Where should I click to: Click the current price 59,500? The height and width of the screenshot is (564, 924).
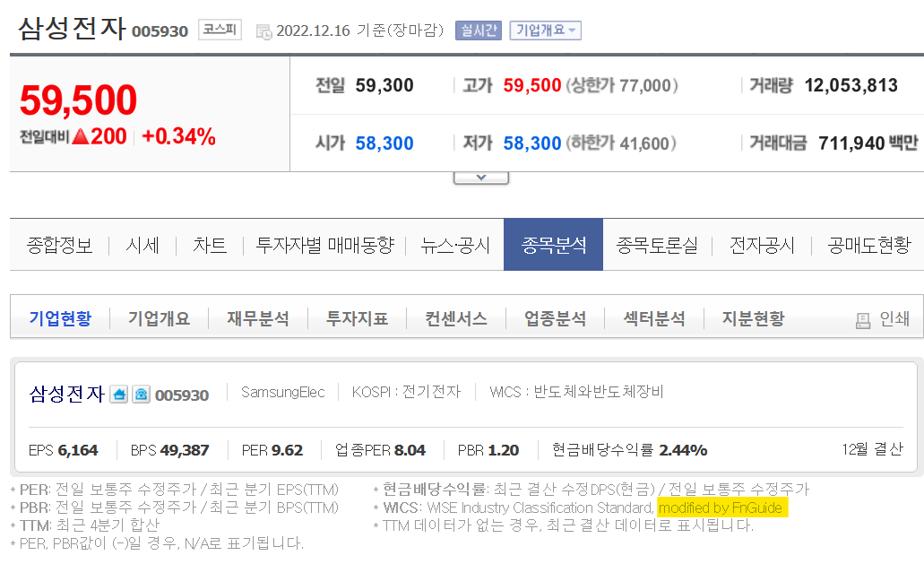(78, 100)
